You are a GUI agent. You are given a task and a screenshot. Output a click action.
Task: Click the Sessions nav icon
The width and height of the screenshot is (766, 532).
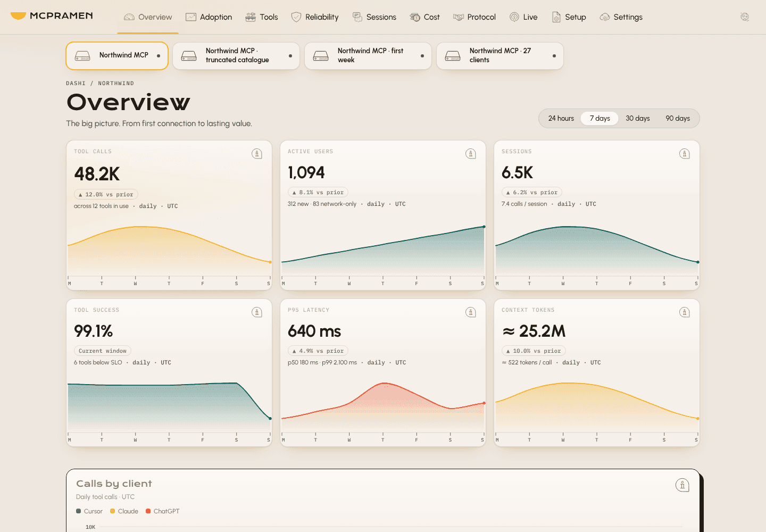coord(357,17)
